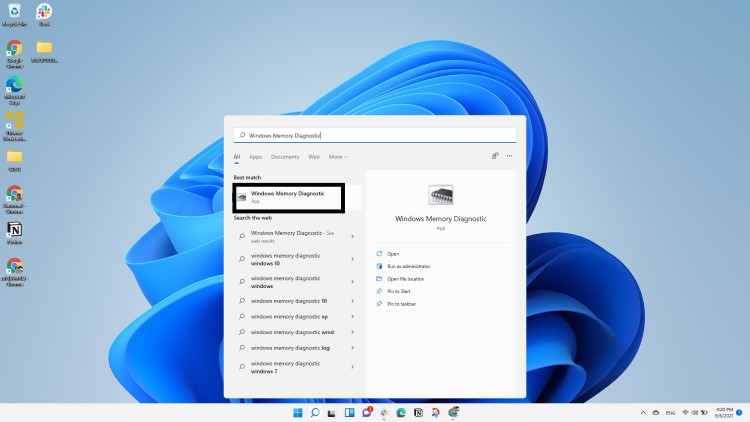Choose Run as administrator
The width and height of the screenshot is (750, 422).
[x=408, y=267]
